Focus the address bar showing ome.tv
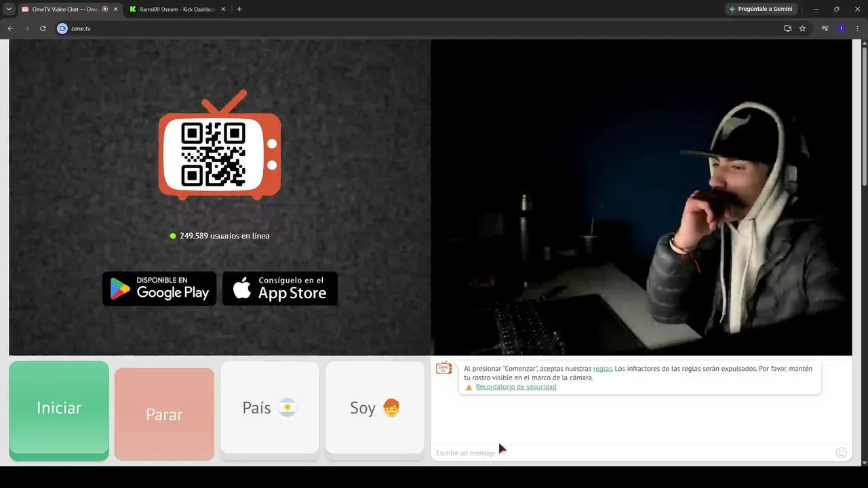868x488 pixels. (x=420, y=28)
